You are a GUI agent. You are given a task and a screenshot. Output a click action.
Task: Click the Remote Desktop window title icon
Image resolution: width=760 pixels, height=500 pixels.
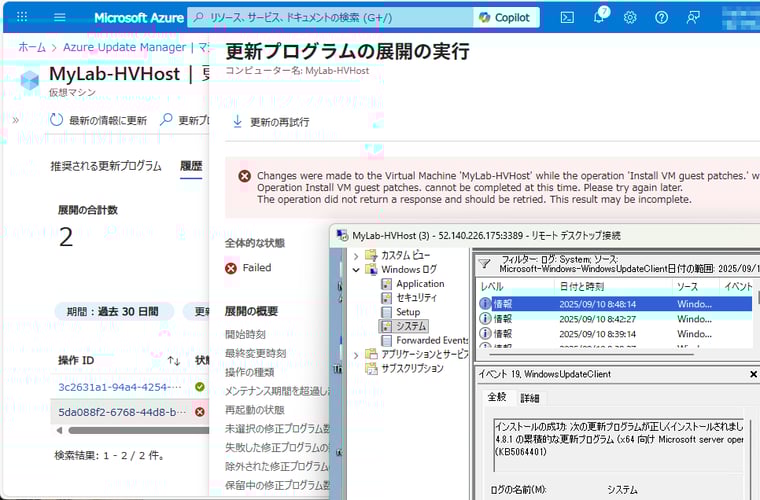342,236
